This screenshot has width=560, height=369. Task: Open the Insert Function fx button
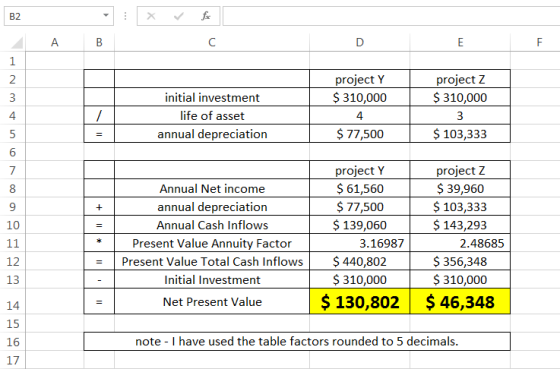[206, 16]
